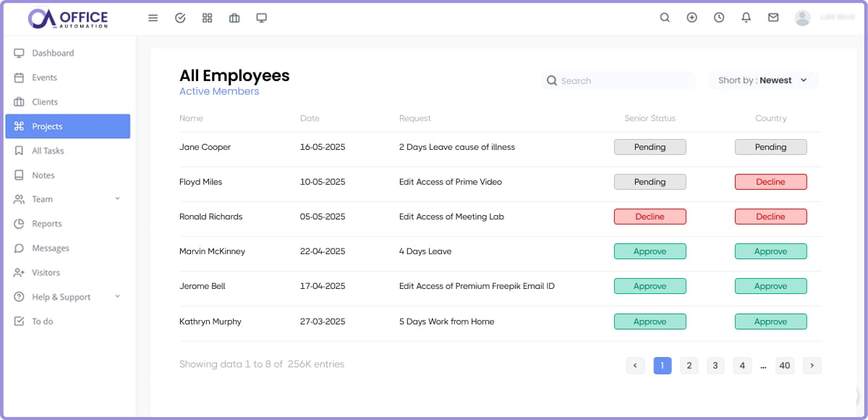Select Dashboard in the sidebar
The image size is (868, 420).
tap(53, 53)
